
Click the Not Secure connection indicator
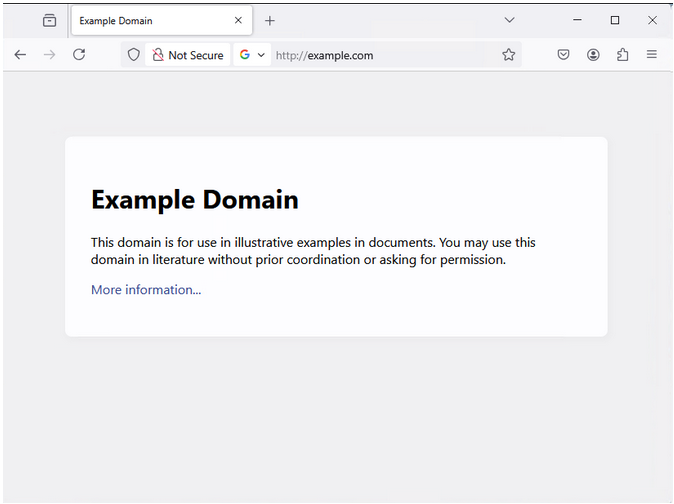188,55
